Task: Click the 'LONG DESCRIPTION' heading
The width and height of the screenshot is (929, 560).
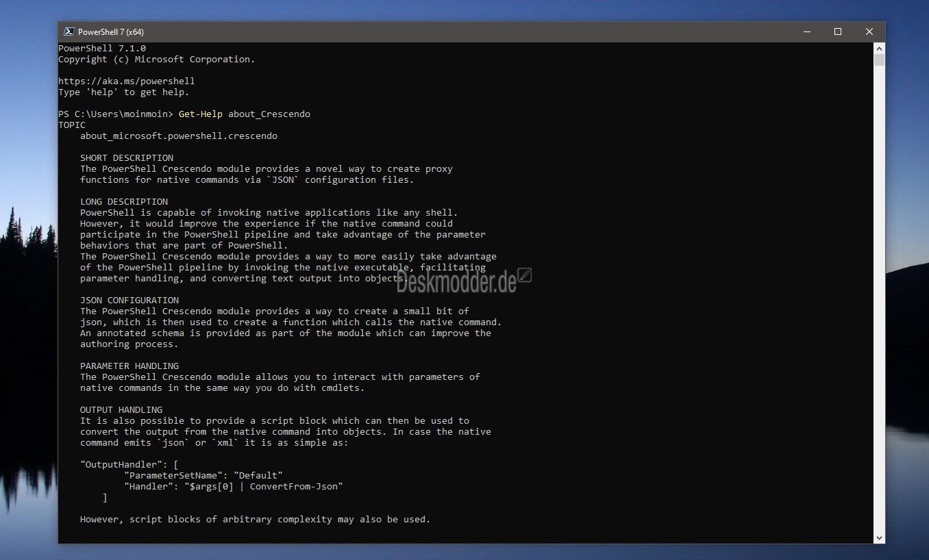Action: 124,201
